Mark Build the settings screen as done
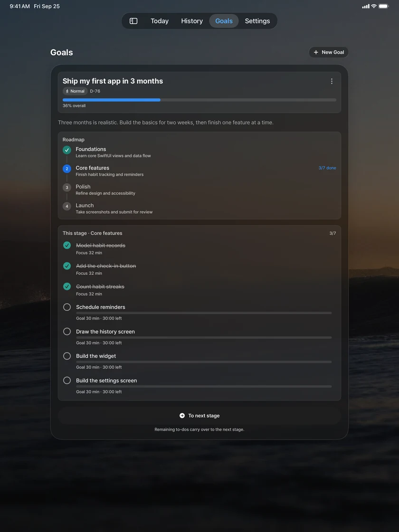 point(67,380)
